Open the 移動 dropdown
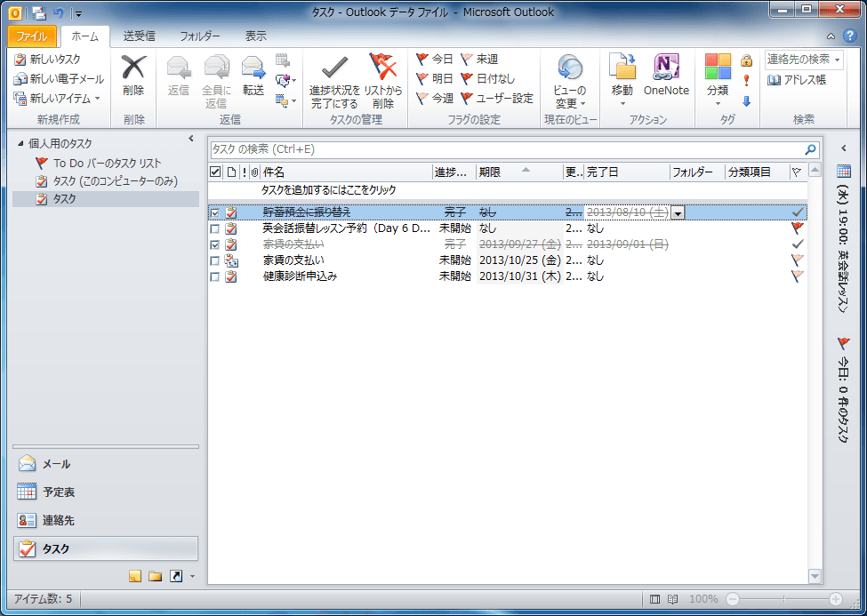Screen dimensions: 867x616 point(622,81)
